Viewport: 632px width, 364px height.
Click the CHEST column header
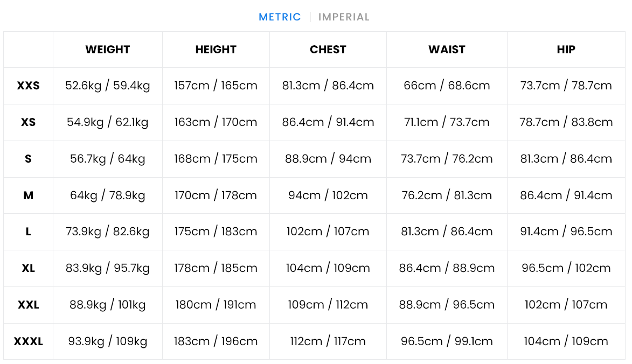tap(328, 50)
